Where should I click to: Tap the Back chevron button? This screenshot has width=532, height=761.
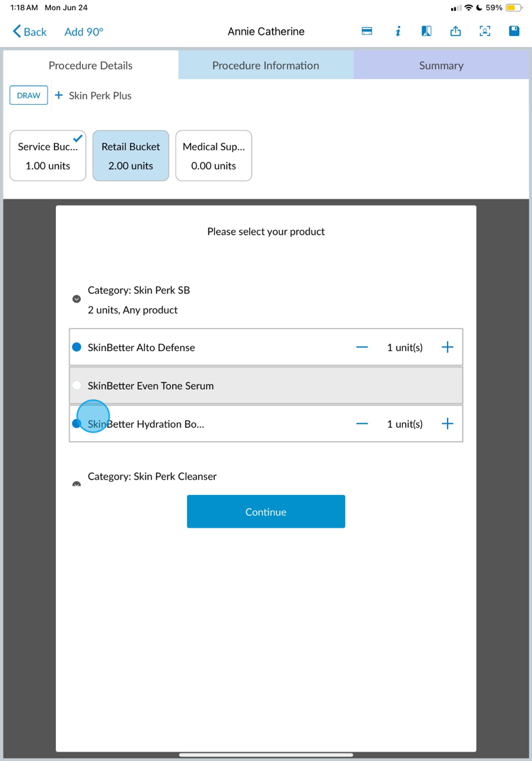[29, 31]
